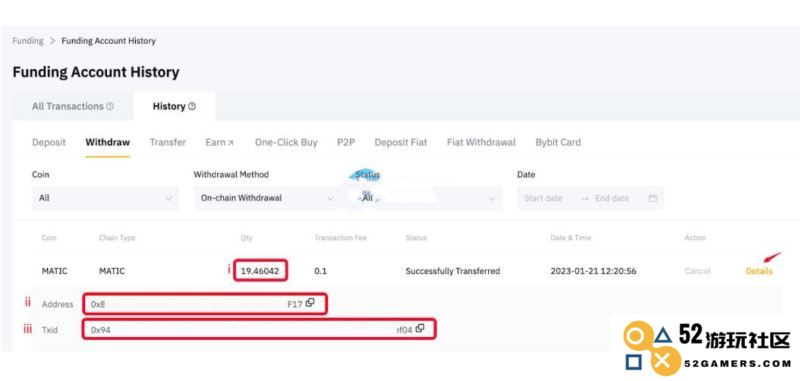The image size is (800, 381).
Task: Click breadcrumb separator chevron after Funding
Action: pos(52,41)
